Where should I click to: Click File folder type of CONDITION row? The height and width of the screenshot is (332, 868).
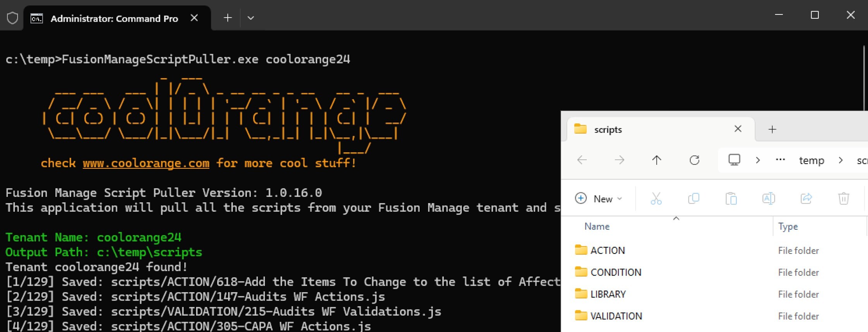(x=798, y=272)
